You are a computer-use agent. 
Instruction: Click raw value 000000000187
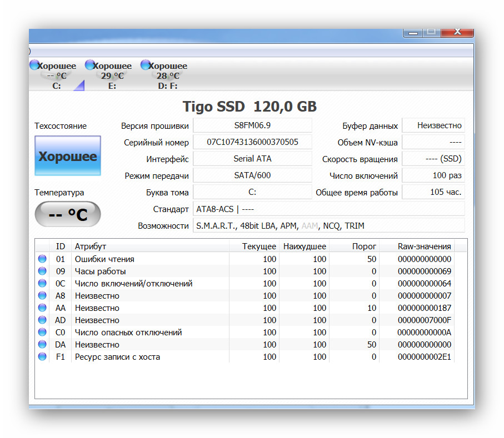[425, 308]
